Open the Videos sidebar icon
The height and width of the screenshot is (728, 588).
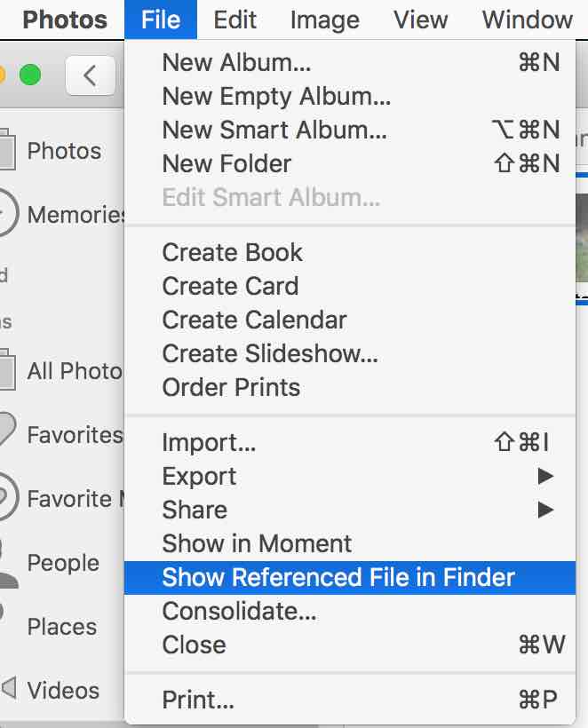(7, 690)
